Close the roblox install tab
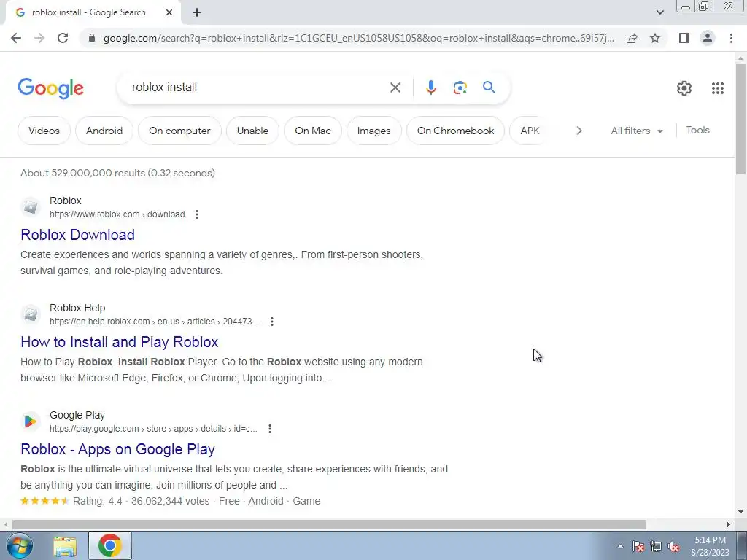747x560 pixels. point(169,13)
